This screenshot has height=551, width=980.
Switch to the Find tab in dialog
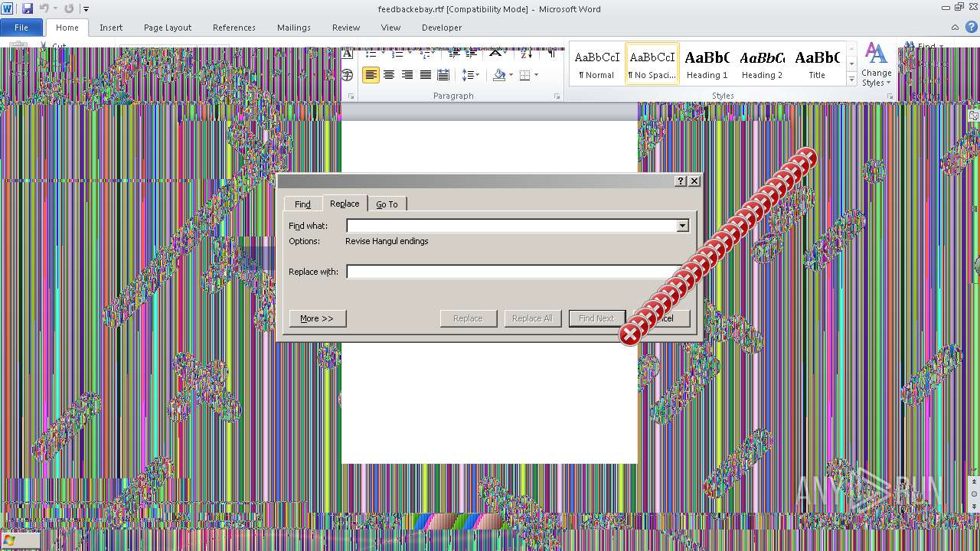pos(302,204)
